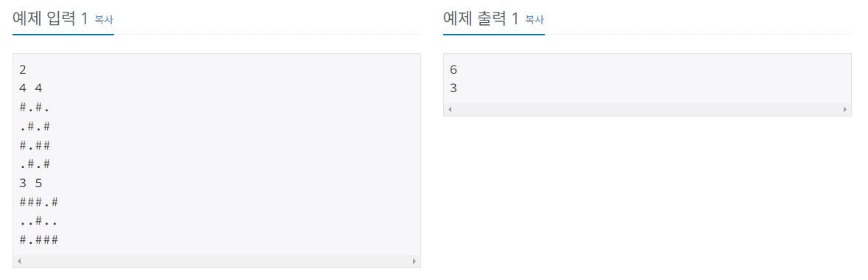Click left arrow of input box scrollbar
Screen dimensions: 868x280
pos(21,261)
